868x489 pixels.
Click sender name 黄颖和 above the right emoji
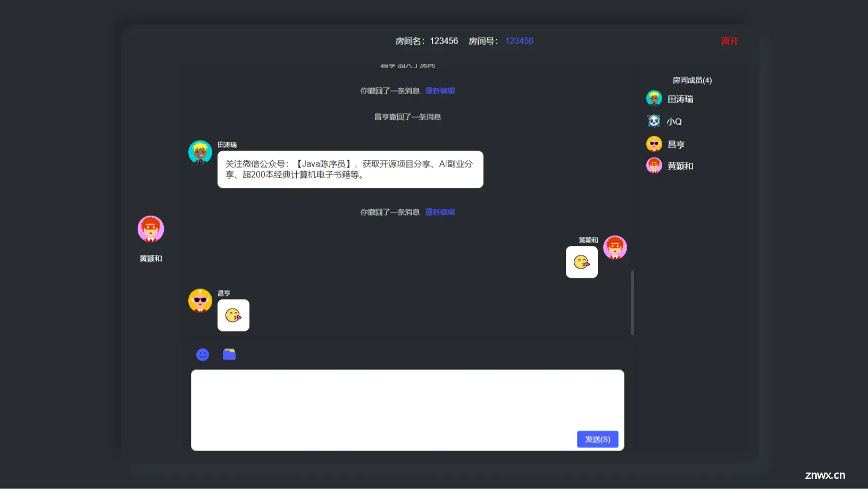click(x=588, y=240)
